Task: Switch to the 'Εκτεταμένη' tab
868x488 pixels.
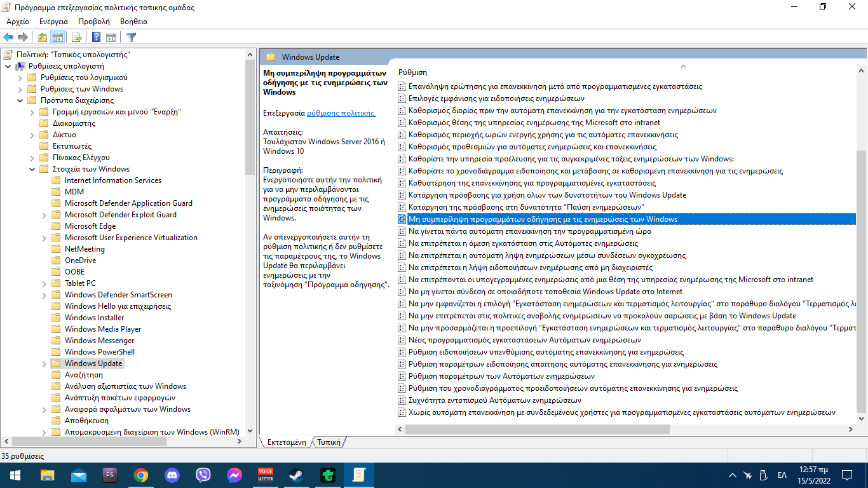Action: point(287,442)
